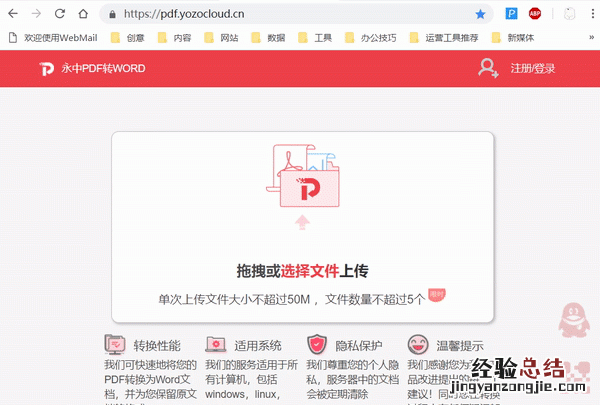Click the 适用系统 laptop icon
600x405 pixels.
[216, 344]
